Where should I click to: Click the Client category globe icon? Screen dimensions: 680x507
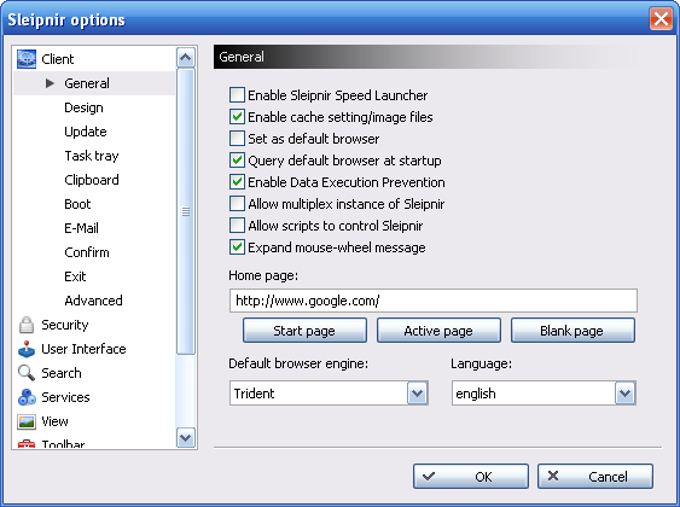pyautogui.click(x=26, y=59)
